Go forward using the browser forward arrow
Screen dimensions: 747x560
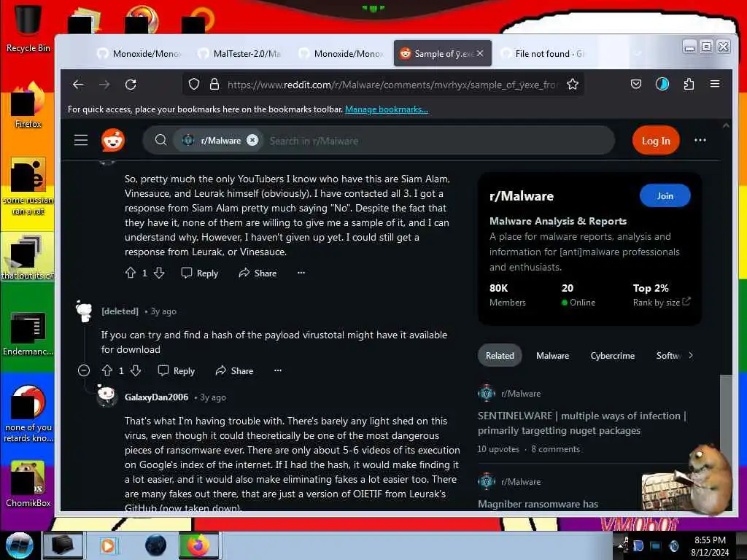pyautogui.click(x=104, y=85)
